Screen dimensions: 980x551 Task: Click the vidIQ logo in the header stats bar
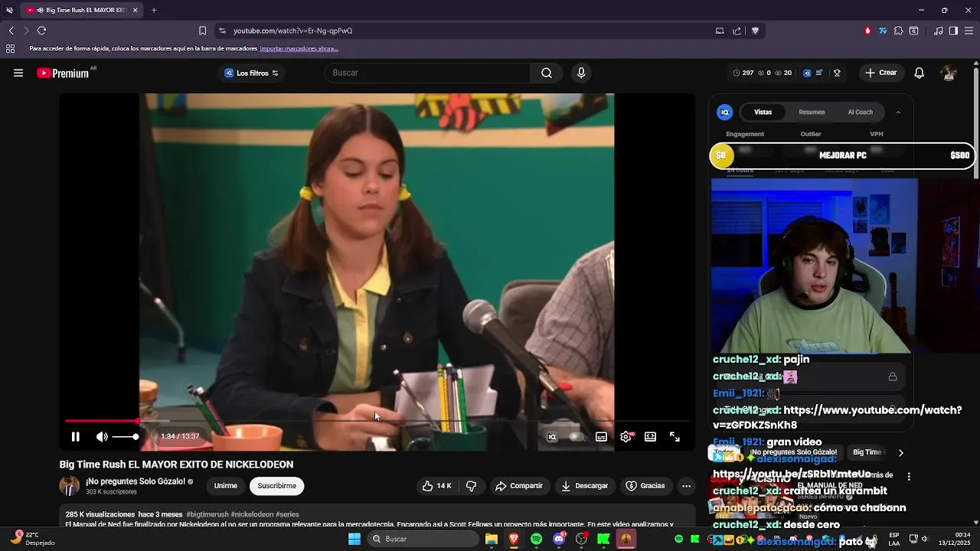[807, 73]
